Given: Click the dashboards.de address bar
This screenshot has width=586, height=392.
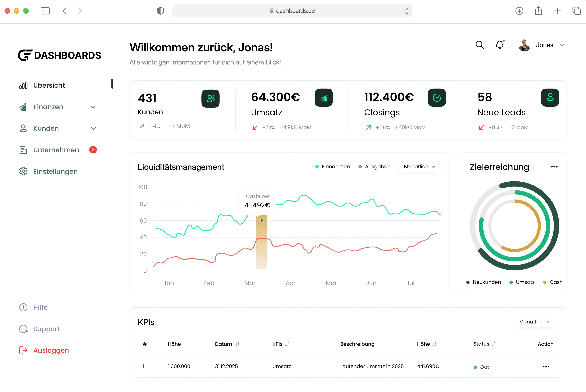Looking at the screenshot, I should 292,11.
